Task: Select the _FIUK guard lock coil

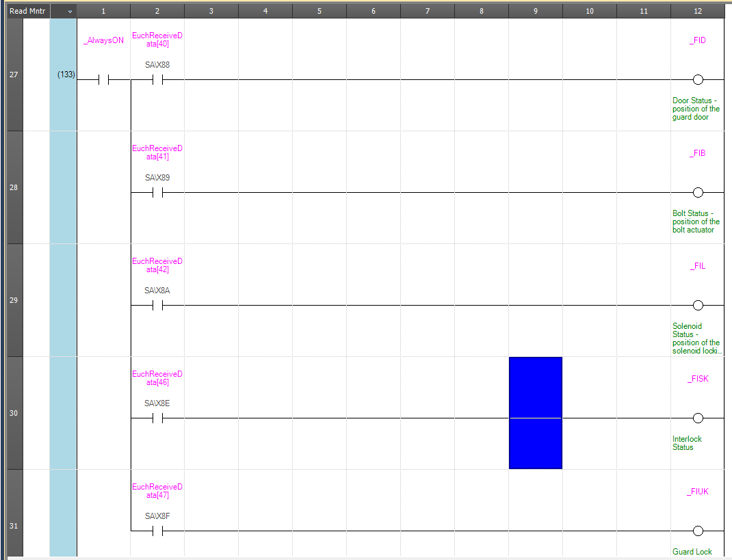Action: (698, 531)
